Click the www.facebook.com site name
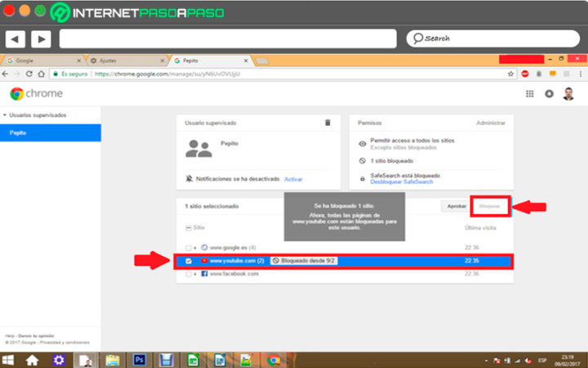This screenshot has height=368, width=588. click(234, 274)
